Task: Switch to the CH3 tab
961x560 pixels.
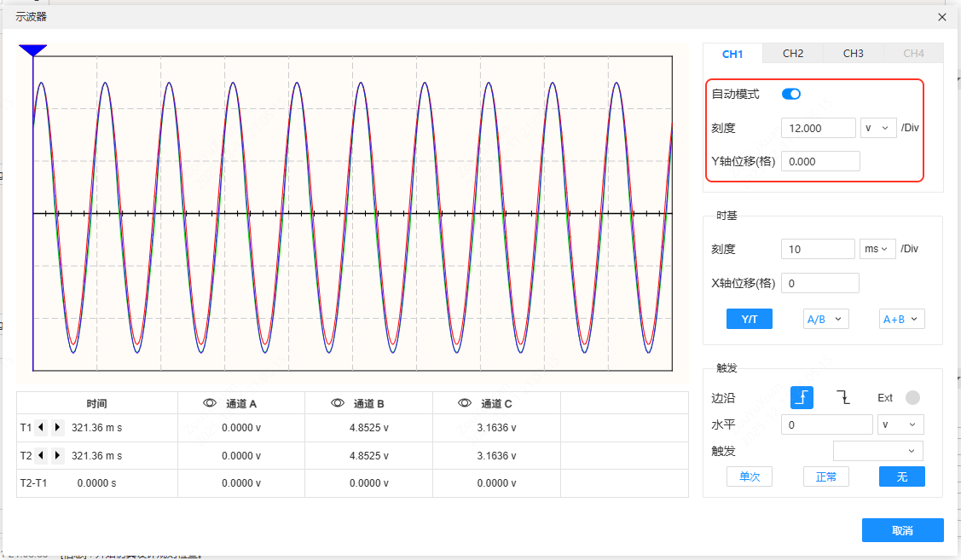Action: coord(854,54)
